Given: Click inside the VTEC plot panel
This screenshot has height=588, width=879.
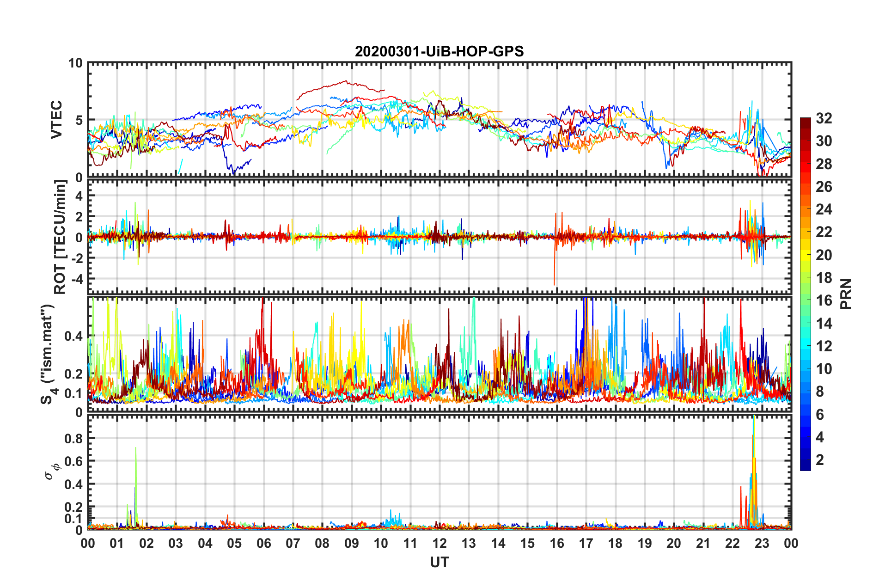Looking at the screenshot, I should (439, 120).
